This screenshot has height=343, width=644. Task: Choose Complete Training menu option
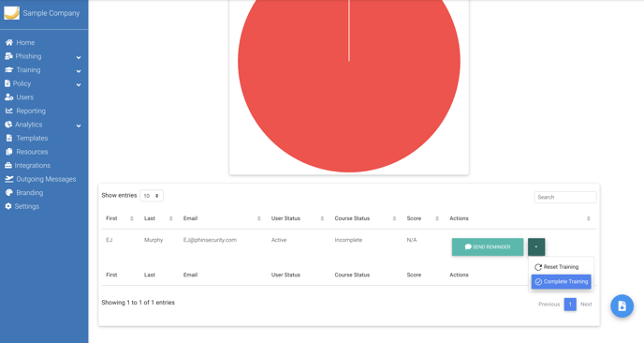(x=561, y=282)
